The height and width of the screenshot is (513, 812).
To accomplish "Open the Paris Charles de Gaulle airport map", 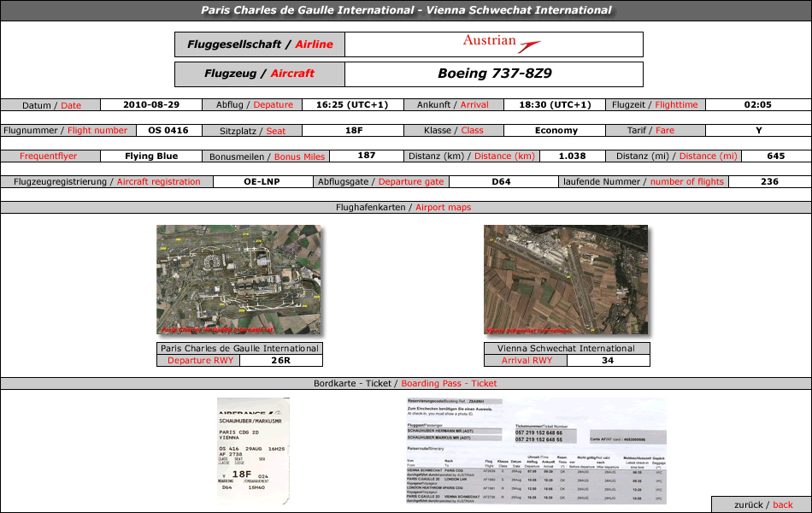I will point(238,280).
